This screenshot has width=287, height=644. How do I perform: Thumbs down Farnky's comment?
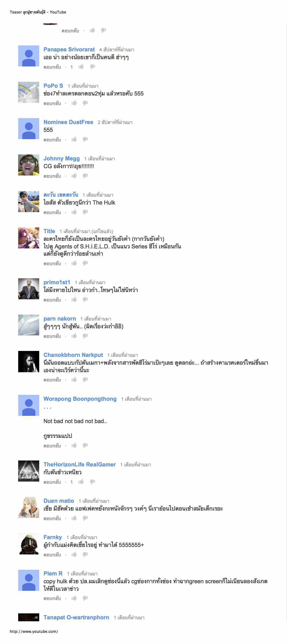pyautogui.click(x=85, y=554)
